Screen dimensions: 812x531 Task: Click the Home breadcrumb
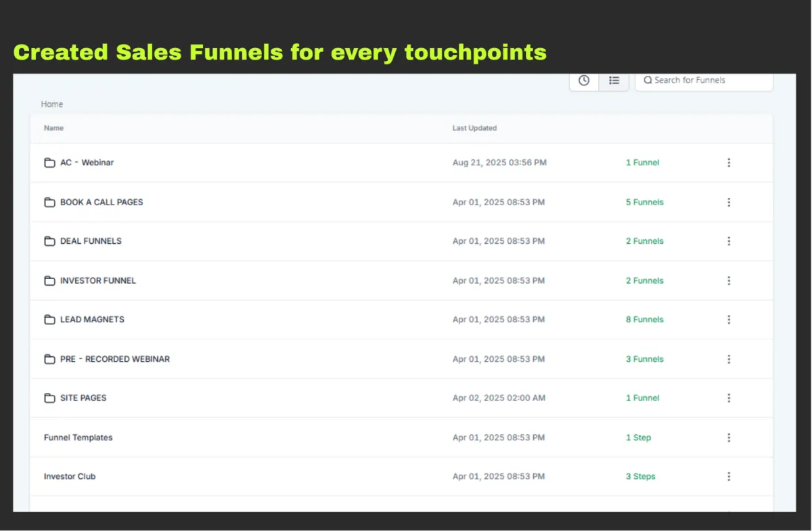[x=52, y=104]
